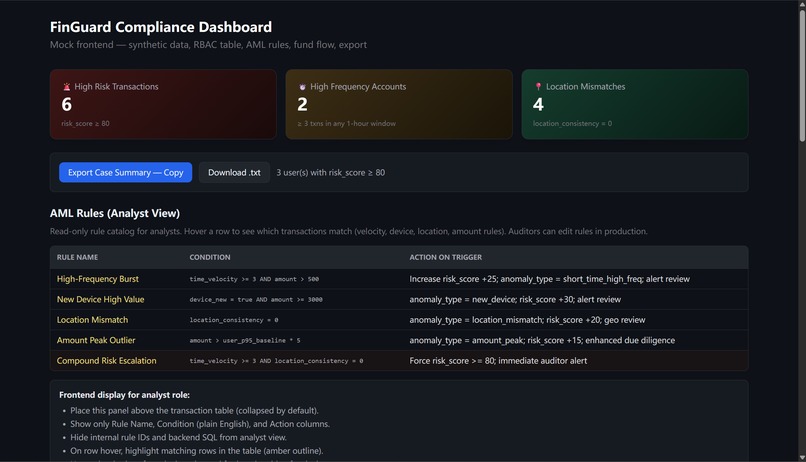Click the High Risk Transactions count 6
The width and height of the screenshot is (806, 462).
pyautogui.click(x=67, y=105)
